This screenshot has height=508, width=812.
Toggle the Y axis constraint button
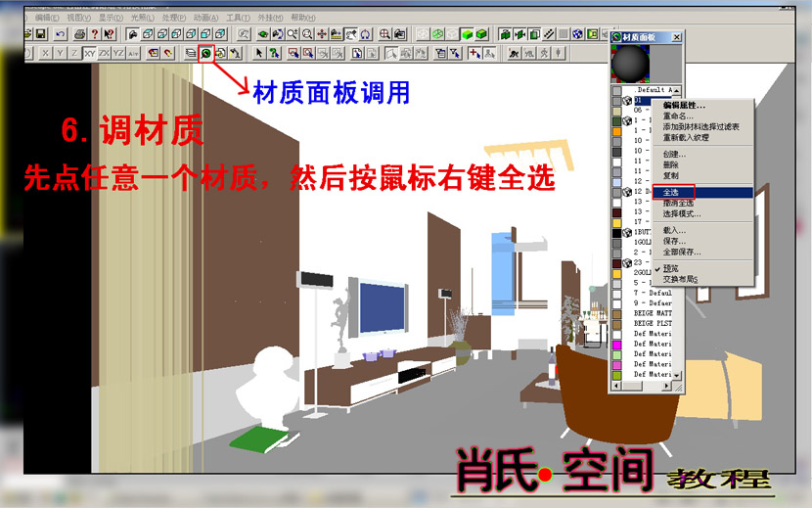point(60,54)
